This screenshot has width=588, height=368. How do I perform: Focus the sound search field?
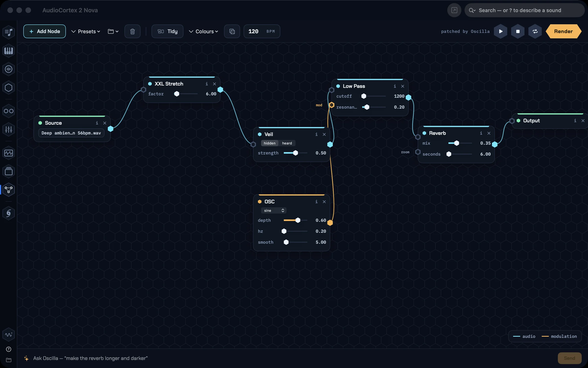click(524, 10)
